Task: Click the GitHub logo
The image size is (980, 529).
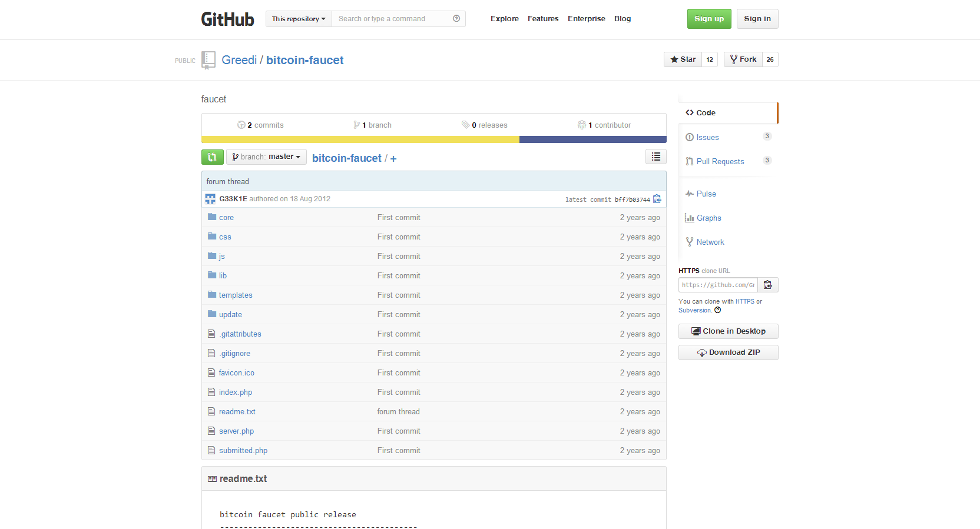Action: (x=227, y=19)
